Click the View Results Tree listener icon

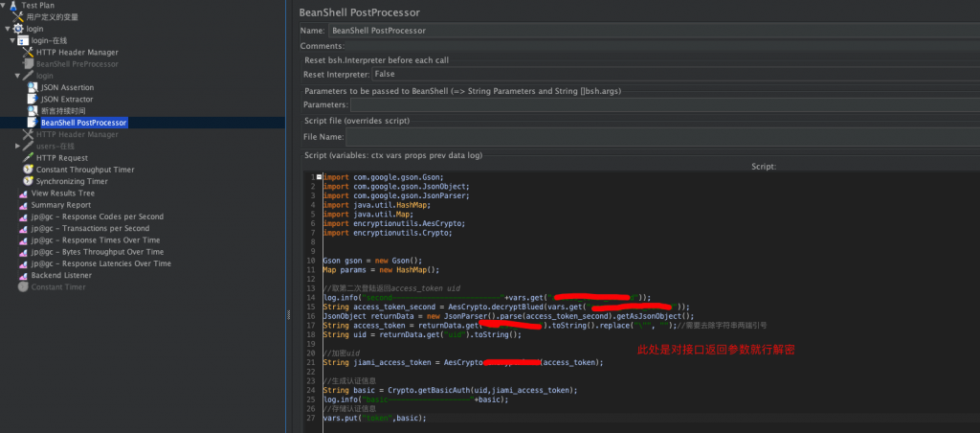[x=23, y=193]
